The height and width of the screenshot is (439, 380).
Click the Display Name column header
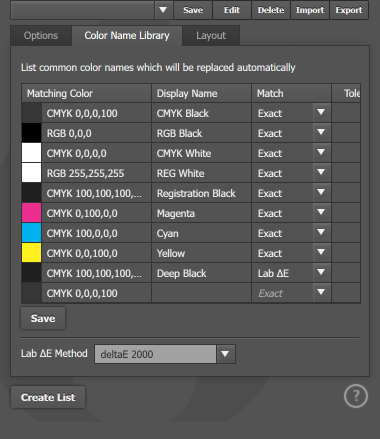coord(201,93)
